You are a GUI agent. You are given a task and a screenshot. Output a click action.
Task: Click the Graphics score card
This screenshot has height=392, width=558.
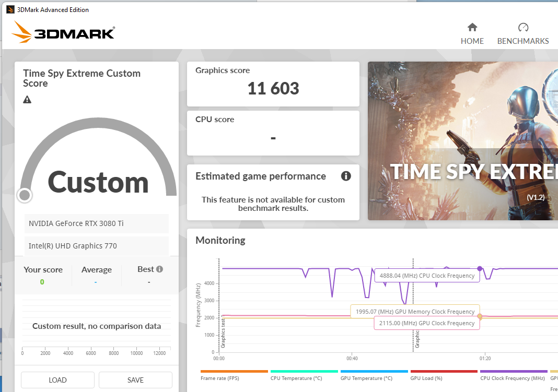click(273, 84)
